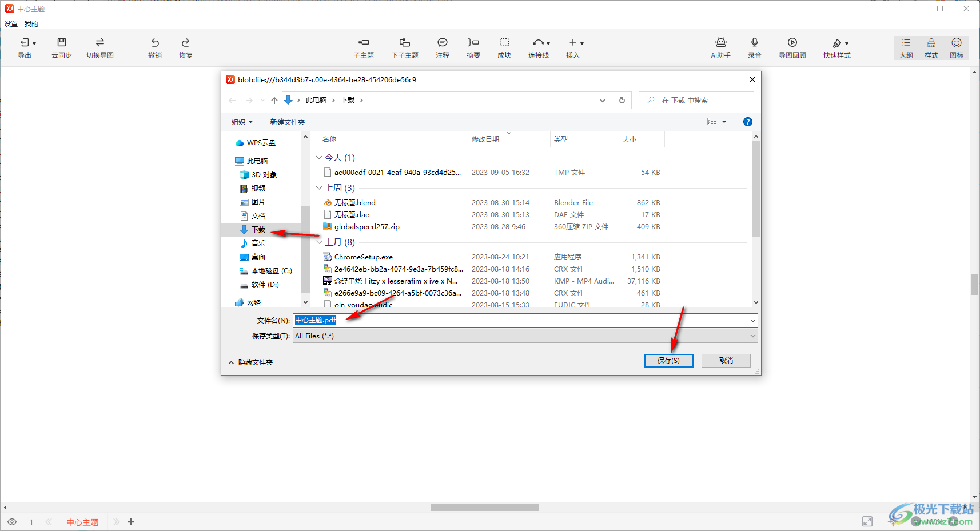Open filename history dropdown
Image resolution: width=980 pixels, height=531 pixels.
pos(753,321)
